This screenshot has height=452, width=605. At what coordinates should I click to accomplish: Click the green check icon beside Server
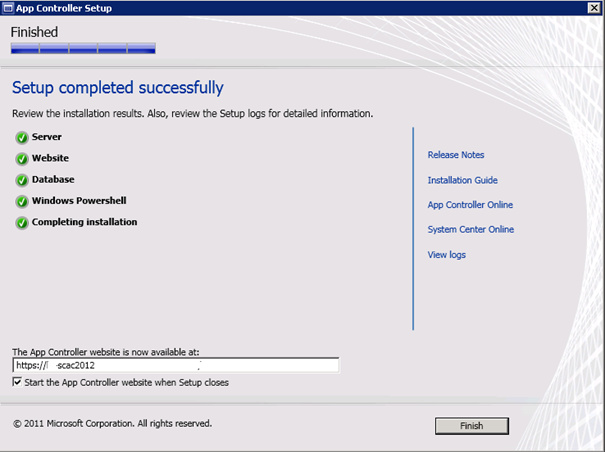coord(22,137)
